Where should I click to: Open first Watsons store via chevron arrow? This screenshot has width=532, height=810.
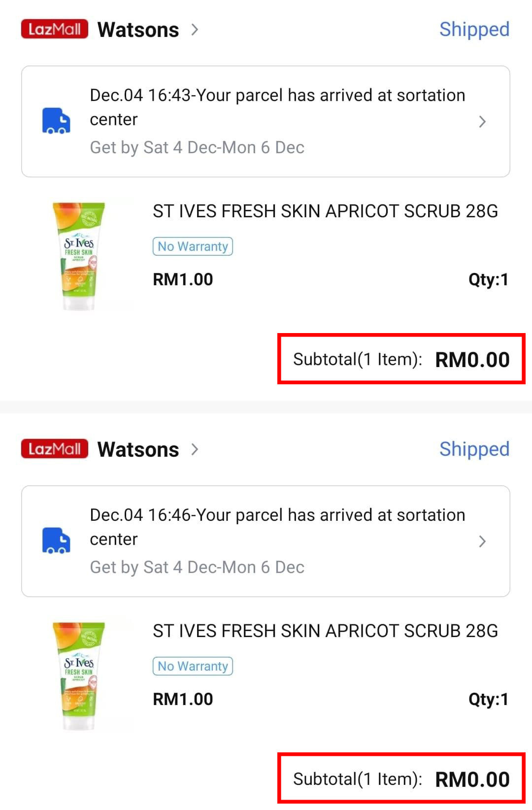[x=195, y=30]
